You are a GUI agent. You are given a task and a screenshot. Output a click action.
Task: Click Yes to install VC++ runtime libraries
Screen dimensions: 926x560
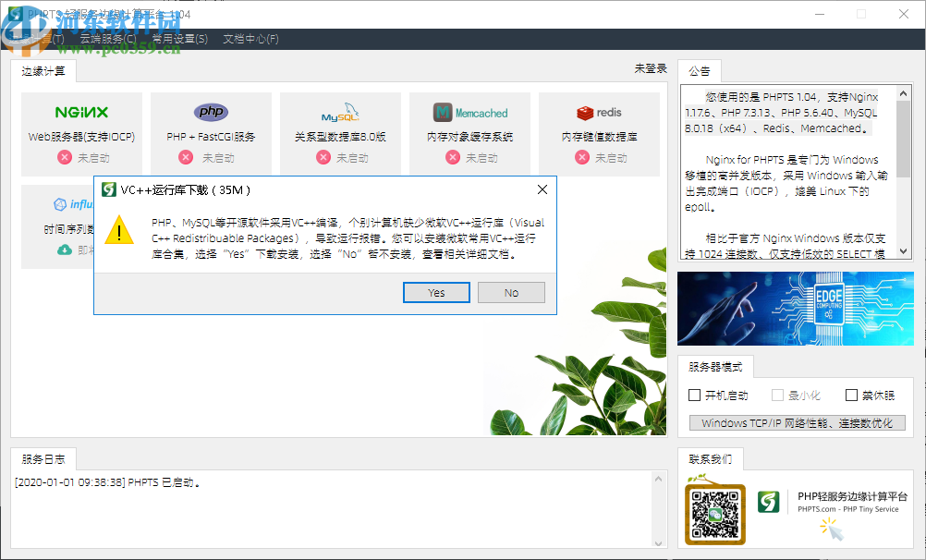[x=435, y=292]
